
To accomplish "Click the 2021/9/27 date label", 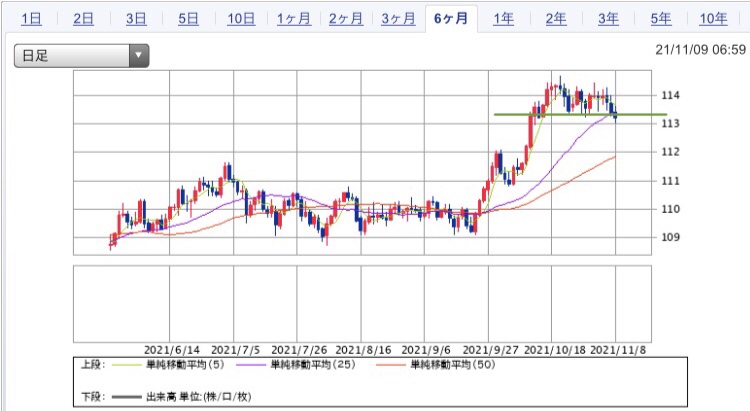I will [x=490, y=350].
